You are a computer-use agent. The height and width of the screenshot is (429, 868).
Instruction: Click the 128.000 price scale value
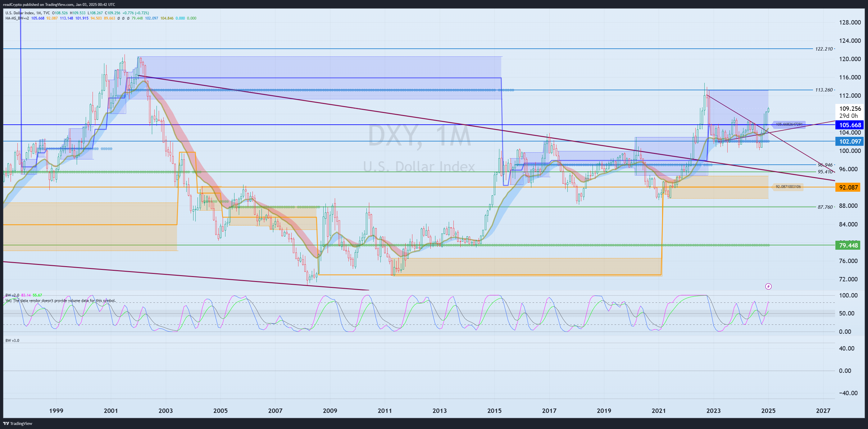click(x=850, y=22)
